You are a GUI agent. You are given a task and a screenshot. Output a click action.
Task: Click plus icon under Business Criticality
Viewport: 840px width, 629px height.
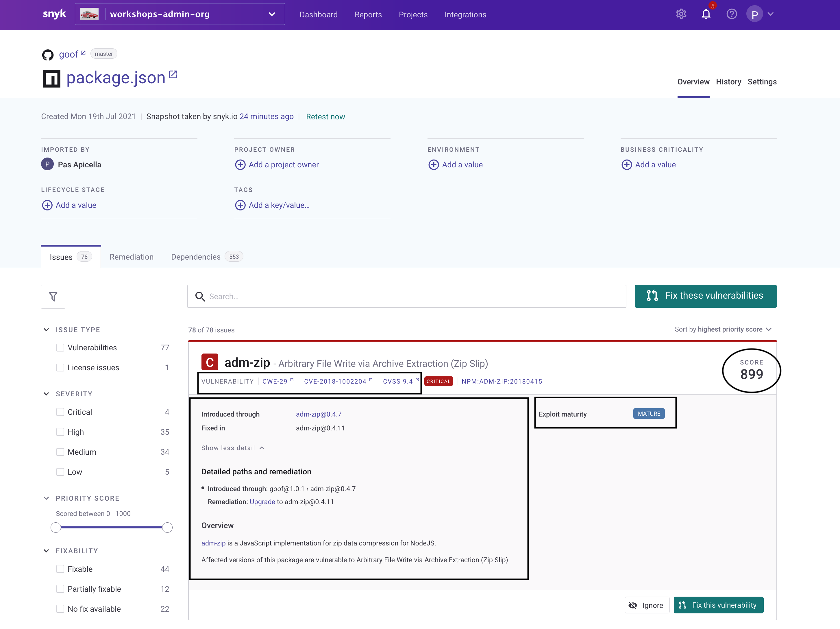(x=627, y=165)
